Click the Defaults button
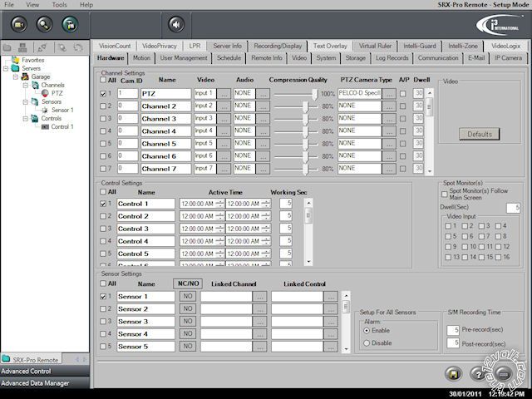This screenshot has width=532, height=399. 479,134
